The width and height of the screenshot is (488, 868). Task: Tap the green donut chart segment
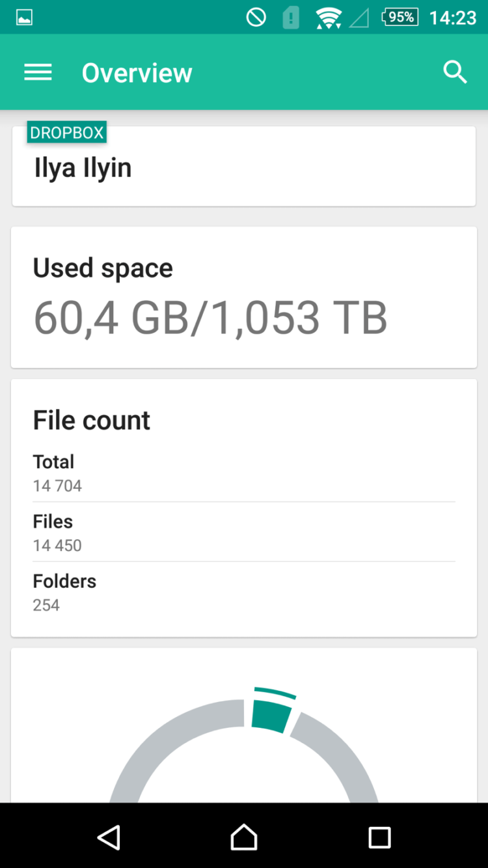click(x=270, y=713)
